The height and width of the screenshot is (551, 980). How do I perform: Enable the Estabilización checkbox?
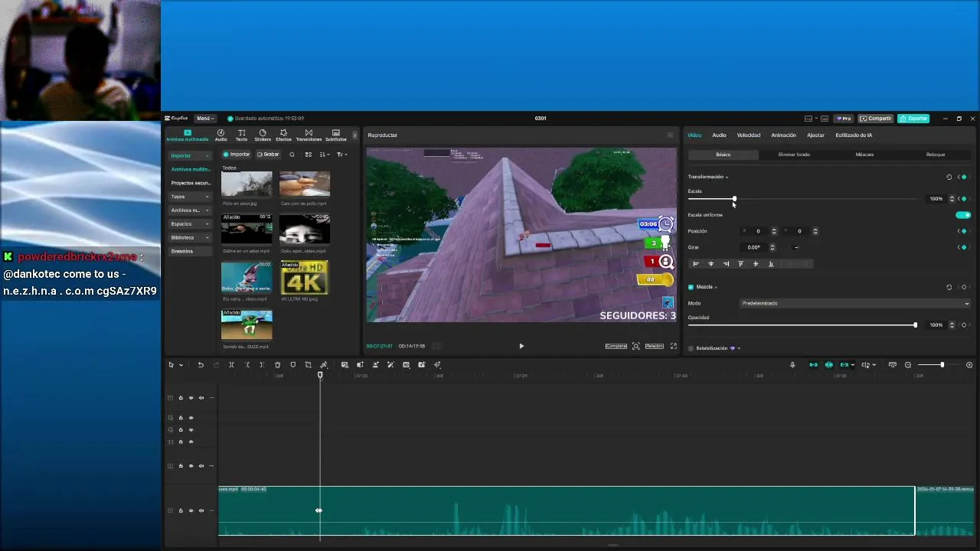[691, 348]
